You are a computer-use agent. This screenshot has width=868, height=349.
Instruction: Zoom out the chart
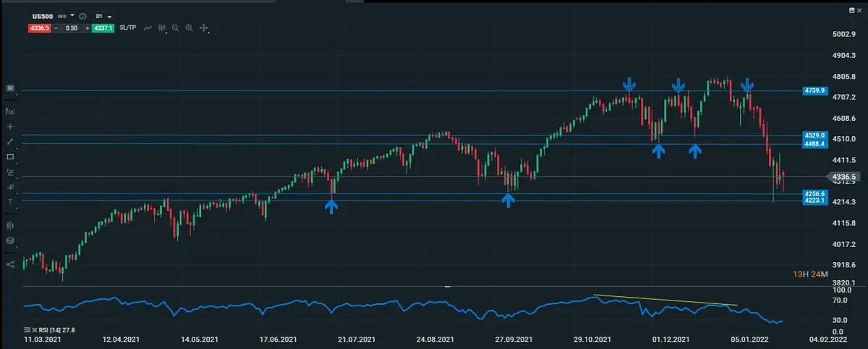175,28
